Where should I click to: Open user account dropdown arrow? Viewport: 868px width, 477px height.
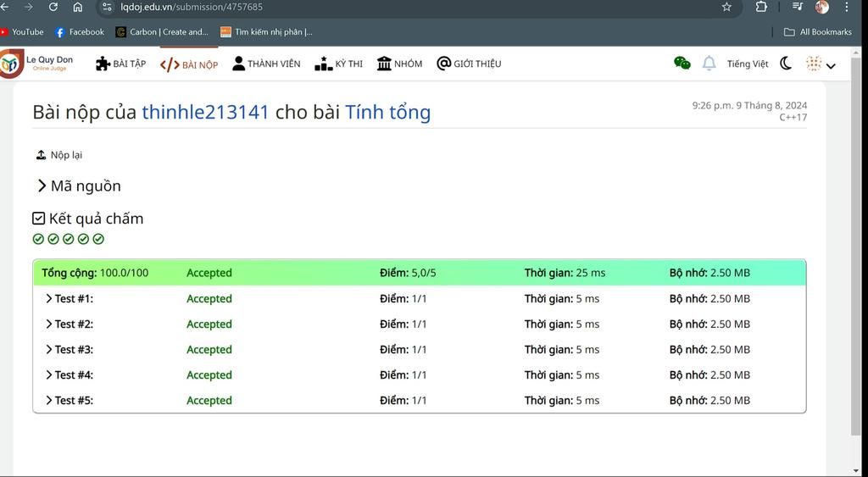tap(831, 66)
